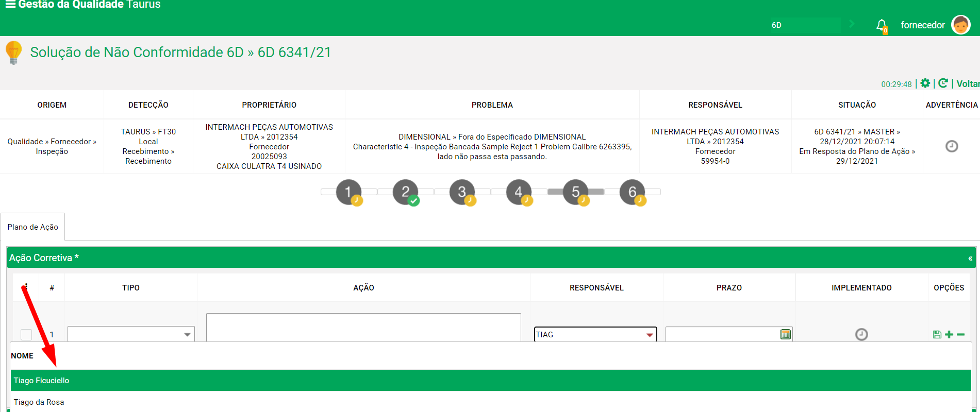The image size is (980, 412).
Task: Click the arrow next to the 6D search field
Action: pos(852,24)
